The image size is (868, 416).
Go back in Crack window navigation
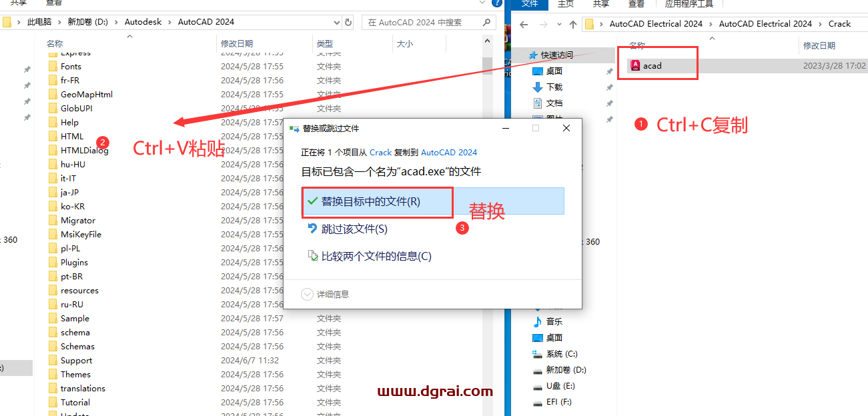click(x=524, y=25)
